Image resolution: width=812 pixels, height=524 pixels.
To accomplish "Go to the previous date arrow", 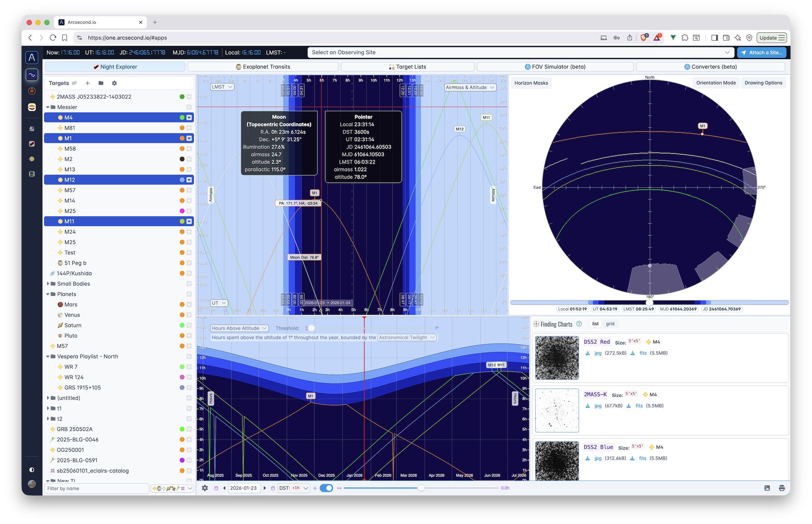I will (224, 488).
